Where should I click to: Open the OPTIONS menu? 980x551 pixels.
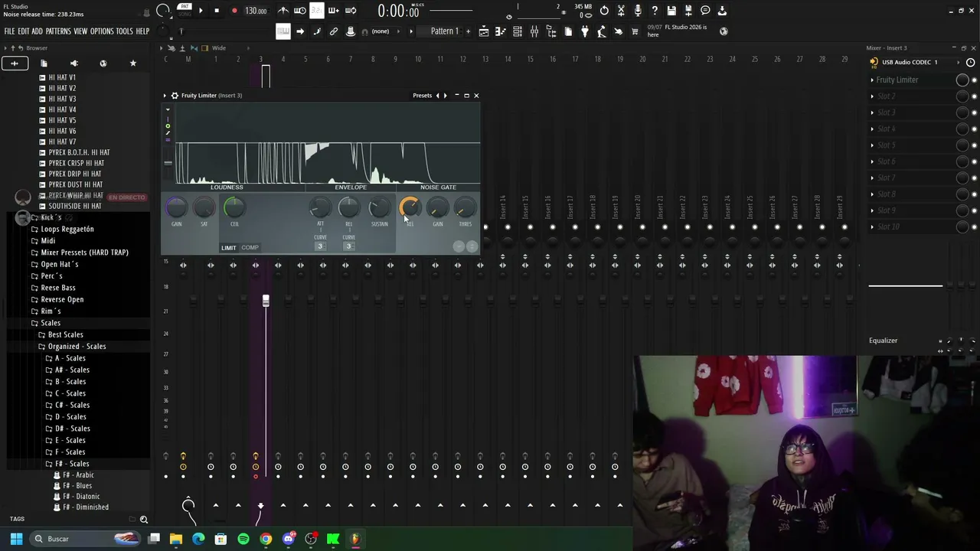coord(102,31)
